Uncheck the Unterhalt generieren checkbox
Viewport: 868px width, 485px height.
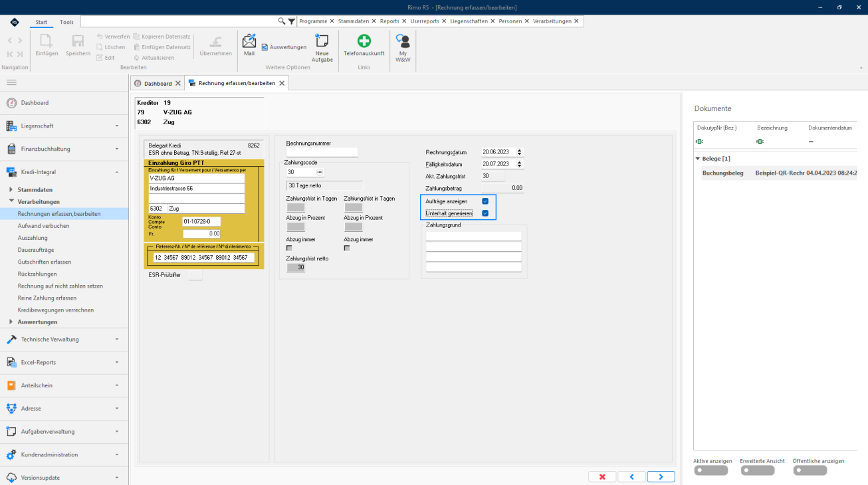pos(485,213)
